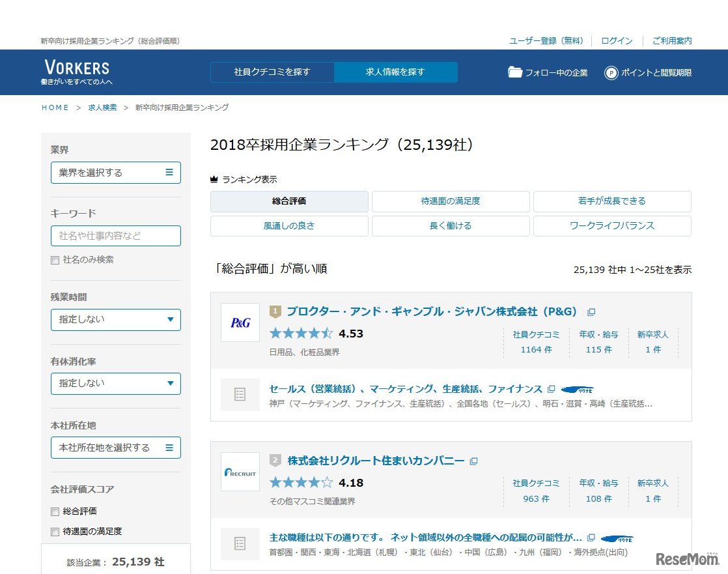Click the copy icon beside P&G company name
This screenshot has height=574, width=728.
point(591,311)
